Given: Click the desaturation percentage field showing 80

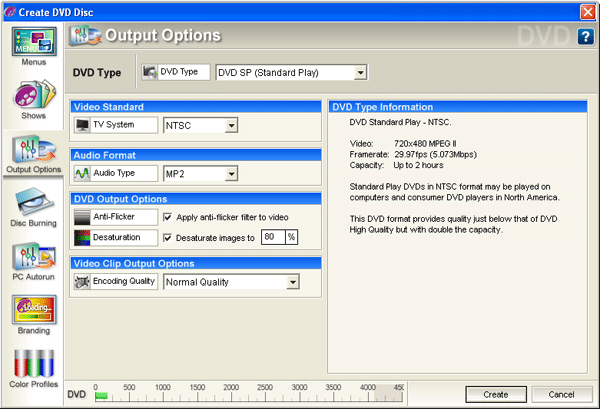Looking at the screenshot, I should (x=273, y=237).
